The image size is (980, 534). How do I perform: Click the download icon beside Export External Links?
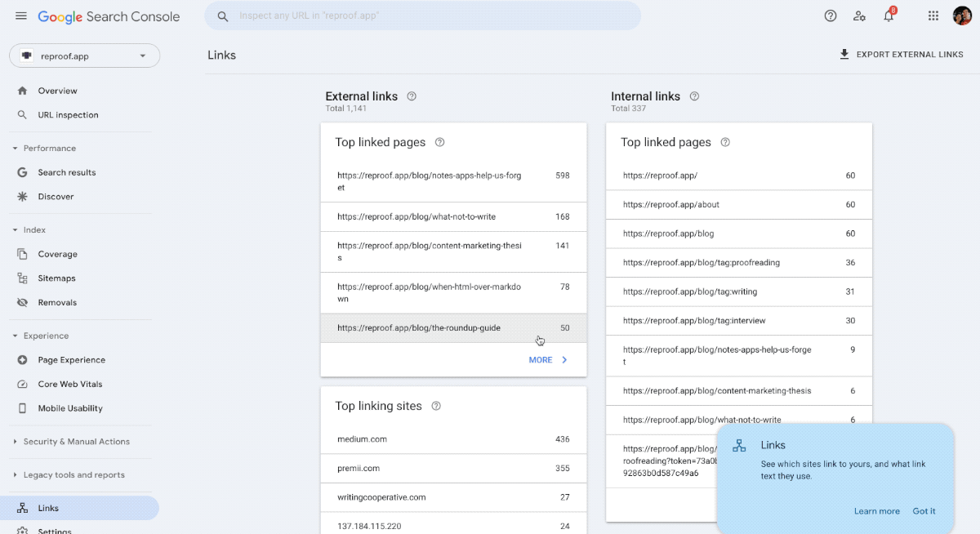pyautogui.click(x=844, y=55)
